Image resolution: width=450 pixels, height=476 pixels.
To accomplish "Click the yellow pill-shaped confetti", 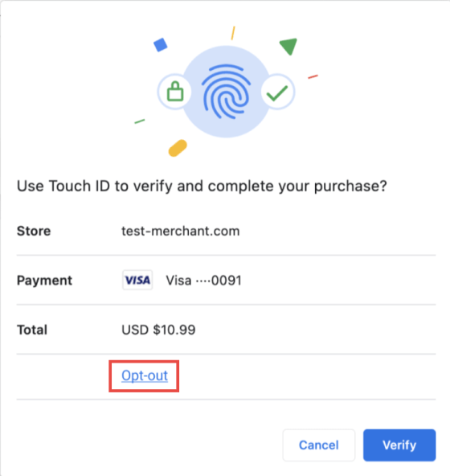I will 178,148.
